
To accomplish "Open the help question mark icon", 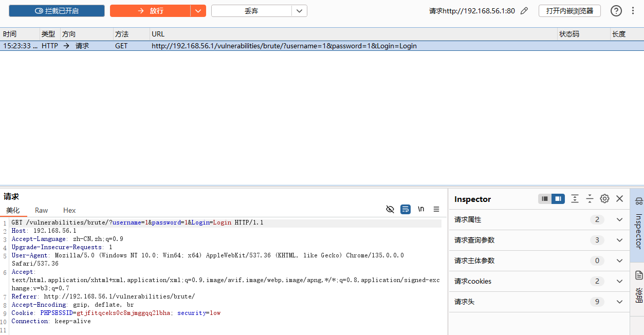I will pos(616,11).
